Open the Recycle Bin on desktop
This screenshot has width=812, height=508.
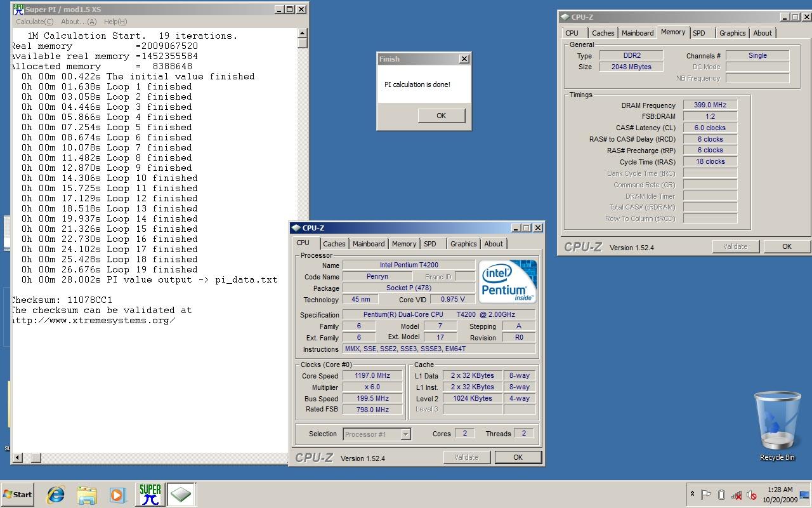[777, 426]
